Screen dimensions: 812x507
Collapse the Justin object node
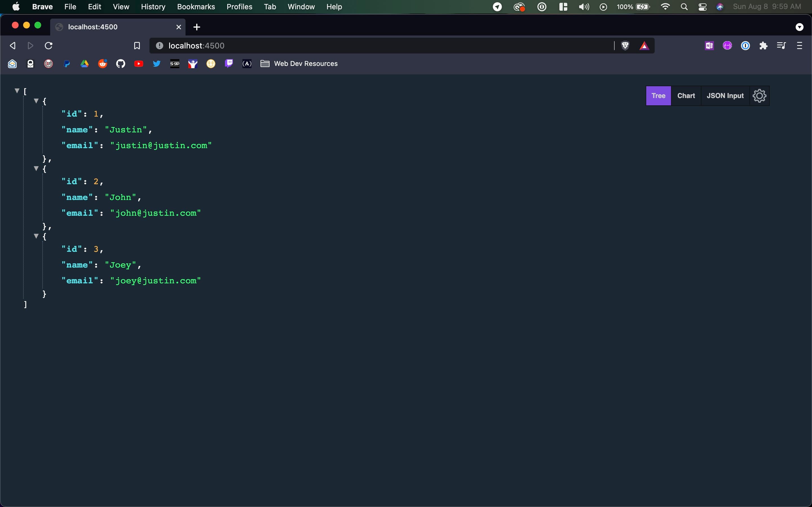36,101
